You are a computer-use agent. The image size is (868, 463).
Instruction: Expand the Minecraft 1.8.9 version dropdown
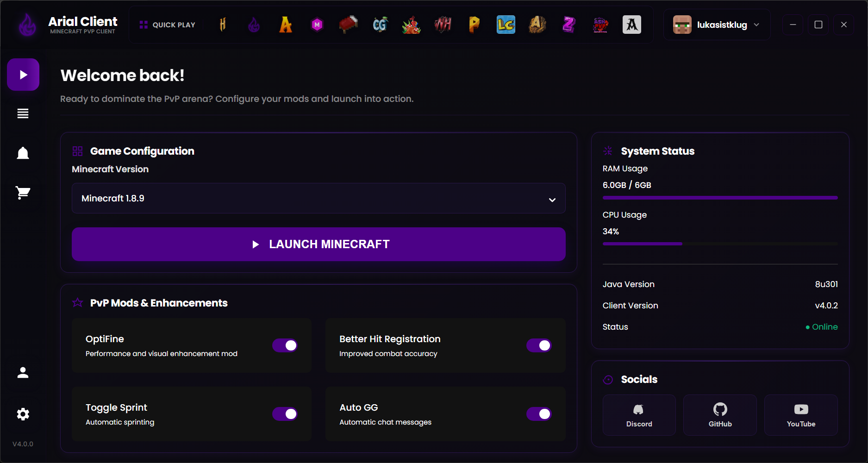point(318,198)
